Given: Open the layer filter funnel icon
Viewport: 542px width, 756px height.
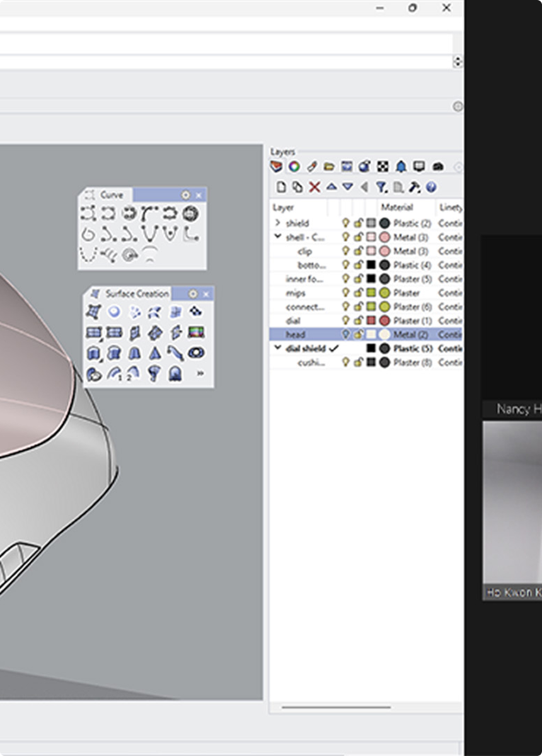Looking at the screenshot, I should click(381, 187).
